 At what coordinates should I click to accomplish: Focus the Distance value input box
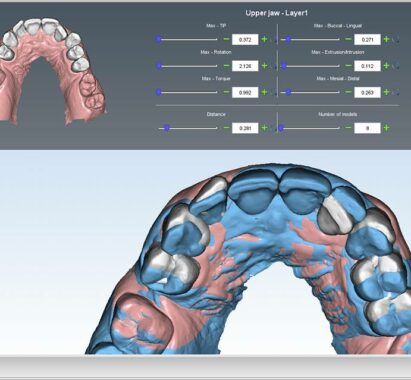pyautogui.click(x=245, y=128)
